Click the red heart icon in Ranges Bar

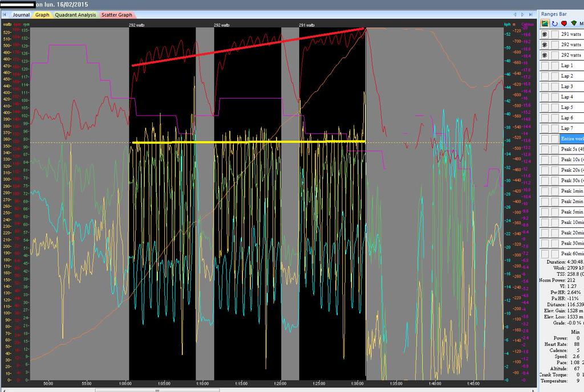point(563,23)
